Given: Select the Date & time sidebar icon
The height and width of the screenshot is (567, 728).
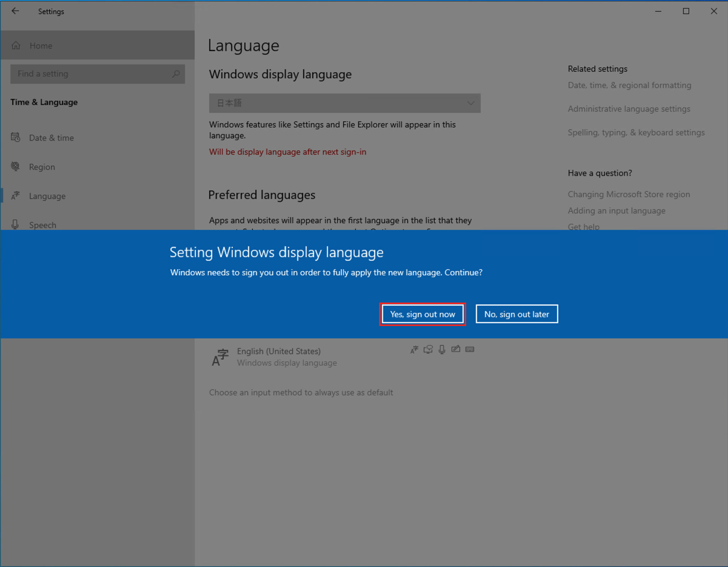Looking at the screenshot, I should tap(16, 138).
